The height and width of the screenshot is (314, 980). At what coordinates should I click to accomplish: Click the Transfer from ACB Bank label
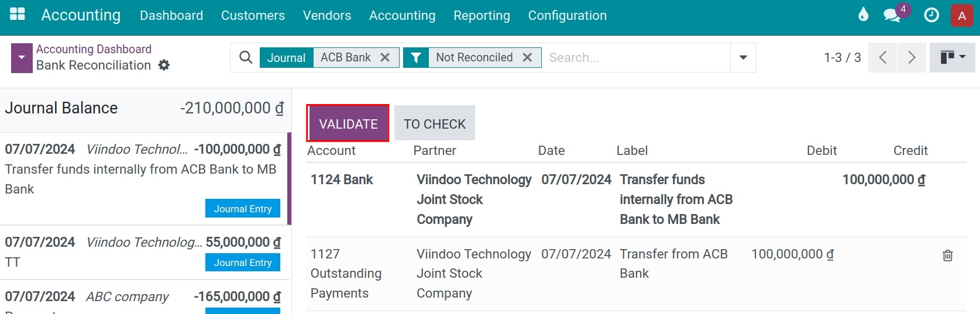click(x=673, y=264)
